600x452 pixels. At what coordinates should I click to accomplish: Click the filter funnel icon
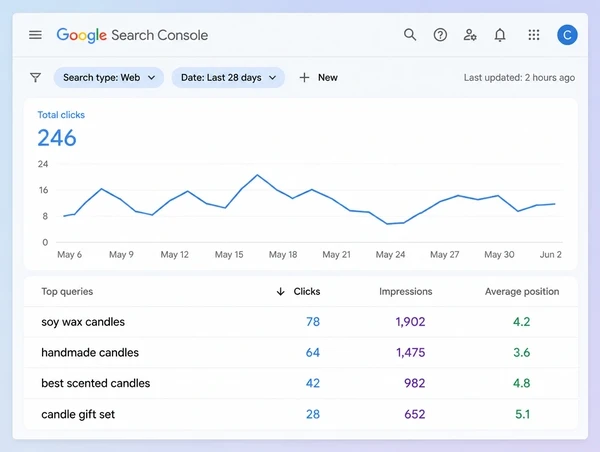(x=35, y=78)
